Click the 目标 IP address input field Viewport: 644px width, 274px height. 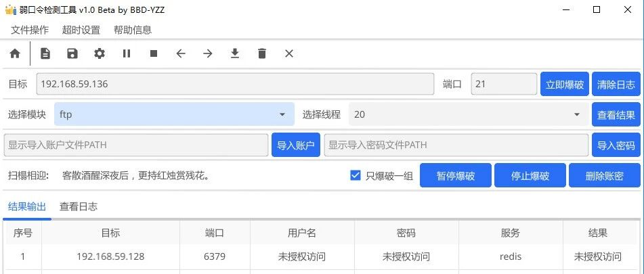[236, 84]
